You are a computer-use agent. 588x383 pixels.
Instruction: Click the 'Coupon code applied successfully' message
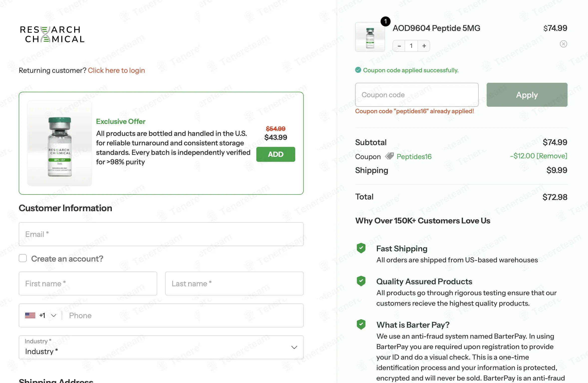click(x=411, y=70)
